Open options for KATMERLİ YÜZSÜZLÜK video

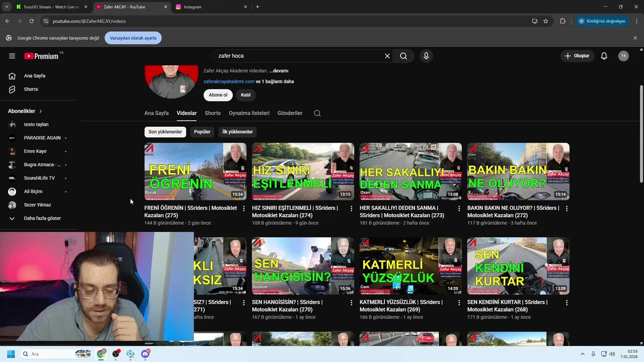pyautogui.click(x=459, y=303)
